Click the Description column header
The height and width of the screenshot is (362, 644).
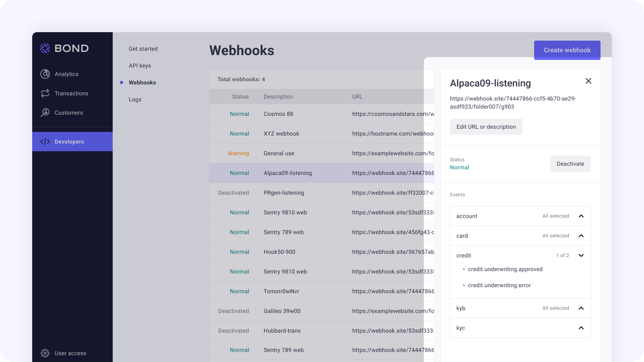coord(278,97)
